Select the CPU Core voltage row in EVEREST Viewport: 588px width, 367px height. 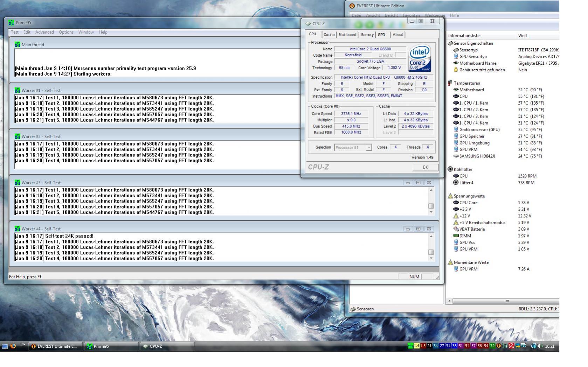click(503, 203)
